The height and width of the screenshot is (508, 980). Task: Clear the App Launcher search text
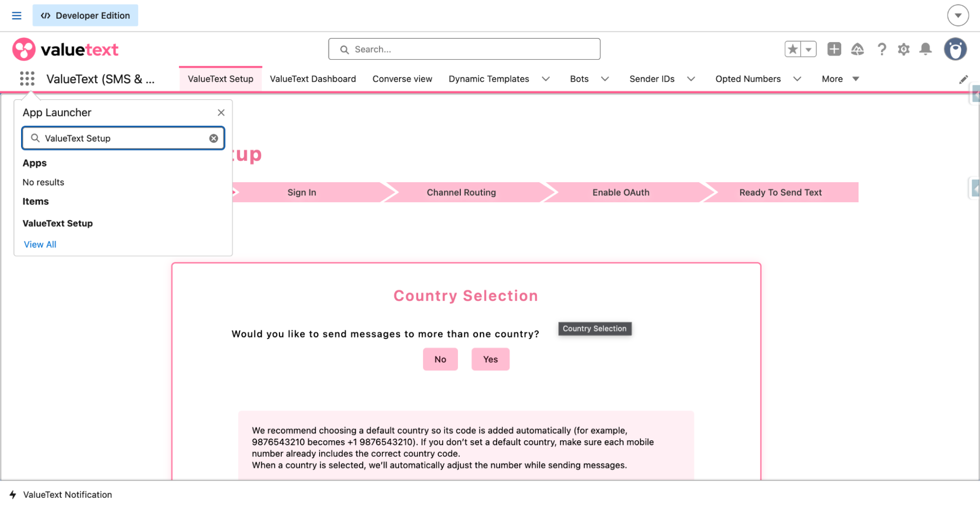214,138
